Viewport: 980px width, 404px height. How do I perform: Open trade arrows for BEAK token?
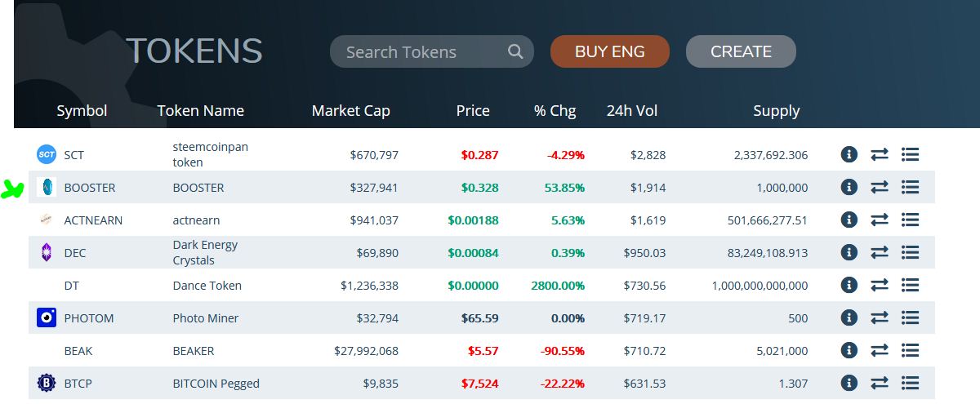coord(880,350)
